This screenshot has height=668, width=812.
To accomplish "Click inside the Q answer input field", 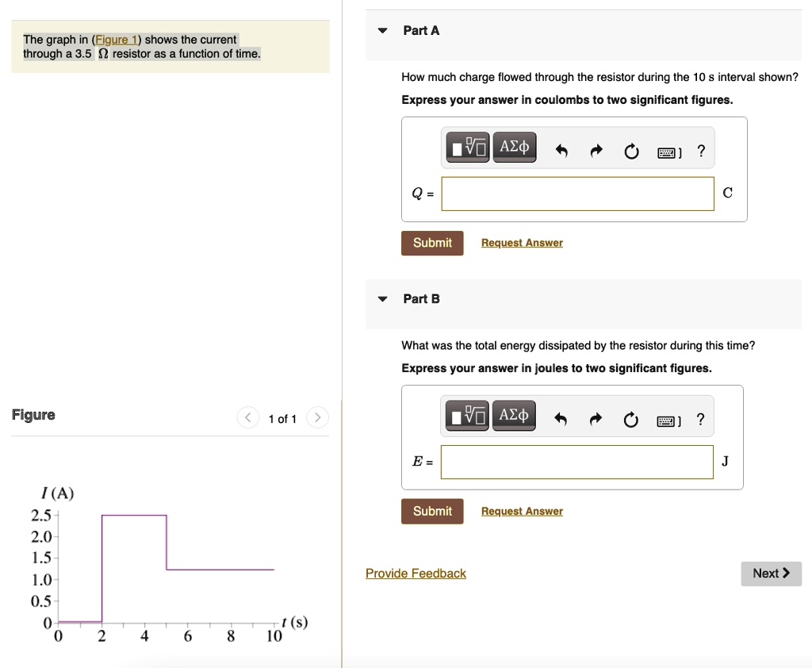I will pos(577,193).
